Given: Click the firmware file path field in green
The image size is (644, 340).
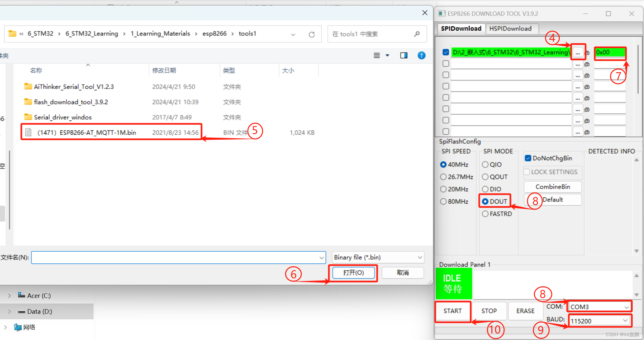Looking at the screenshot, I should coord(511,52).
